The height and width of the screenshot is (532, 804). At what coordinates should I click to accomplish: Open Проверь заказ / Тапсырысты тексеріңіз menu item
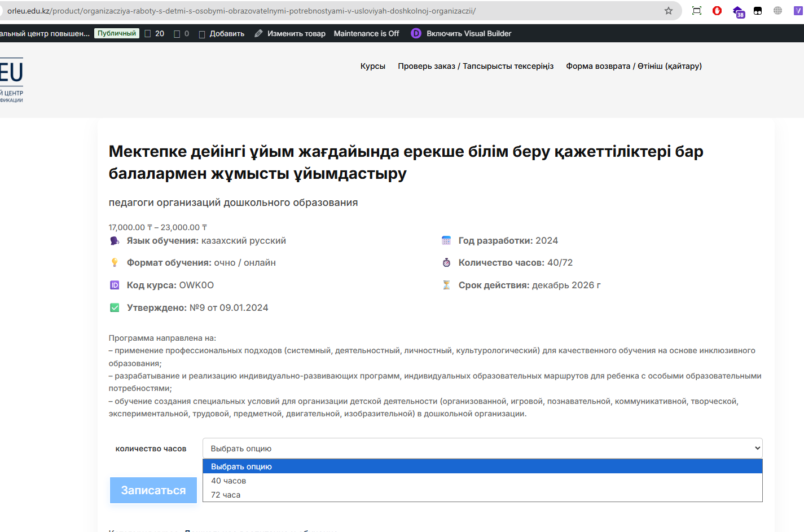tap(476, 66)
